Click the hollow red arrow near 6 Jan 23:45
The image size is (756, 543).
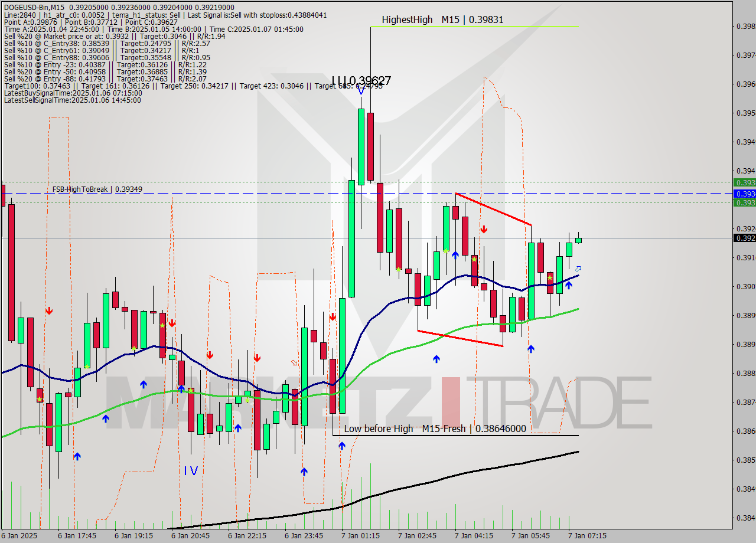[x=294, y=362]
